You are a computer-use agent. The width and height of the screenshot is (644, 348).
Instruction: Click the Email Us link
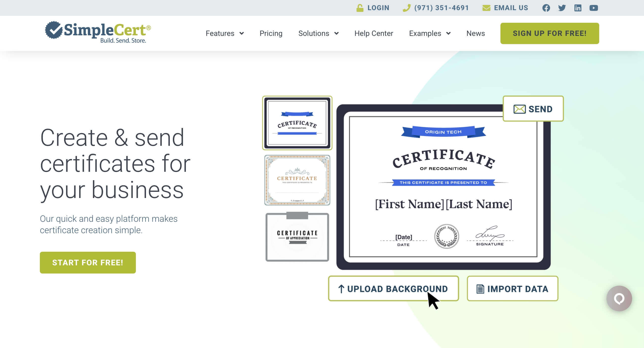click(x=511, y=8)
